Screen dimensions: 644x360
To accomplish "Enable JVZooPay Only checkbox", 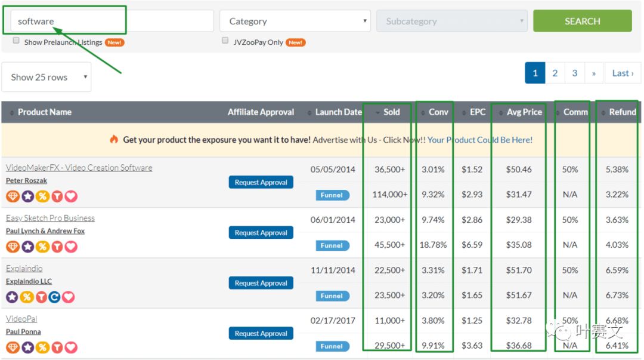I will (x=225, y=41).
